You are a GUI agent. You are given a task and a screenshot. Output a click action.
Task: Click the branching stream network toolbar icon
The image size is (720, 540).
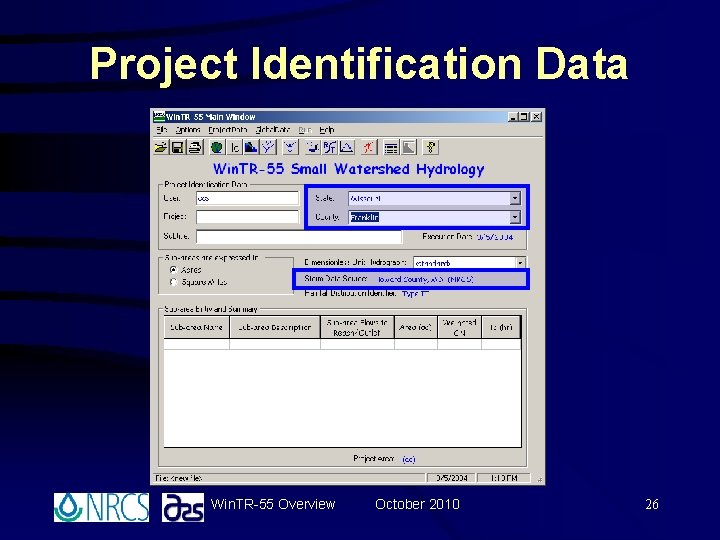[268, 147]
